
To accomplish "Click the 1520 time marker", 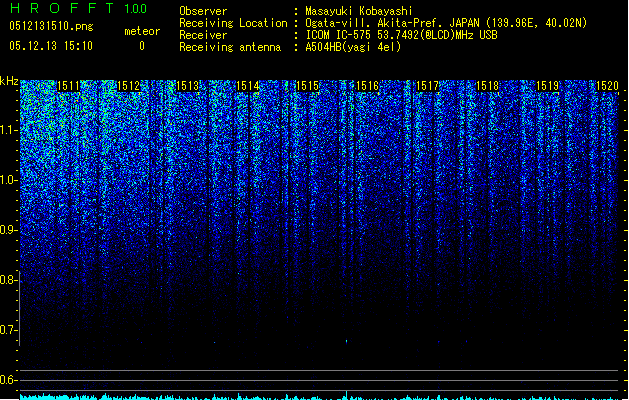I will tap(607, 86).
